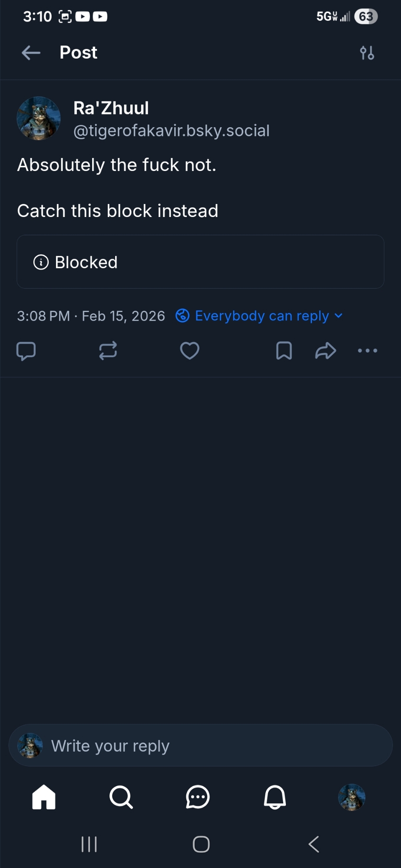Repost this post
Image resolution: width=401 pixels, height=868 pixels.
pos(108,351)
